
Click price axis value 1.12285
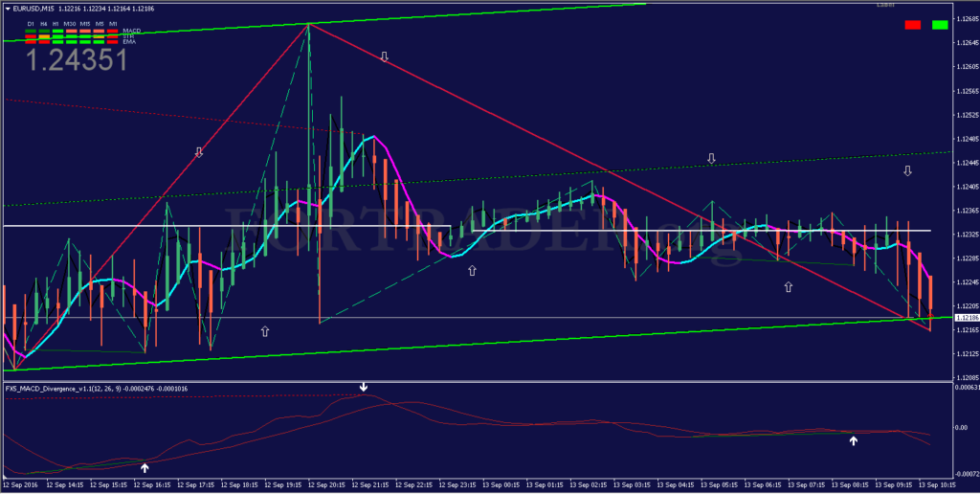967,258
